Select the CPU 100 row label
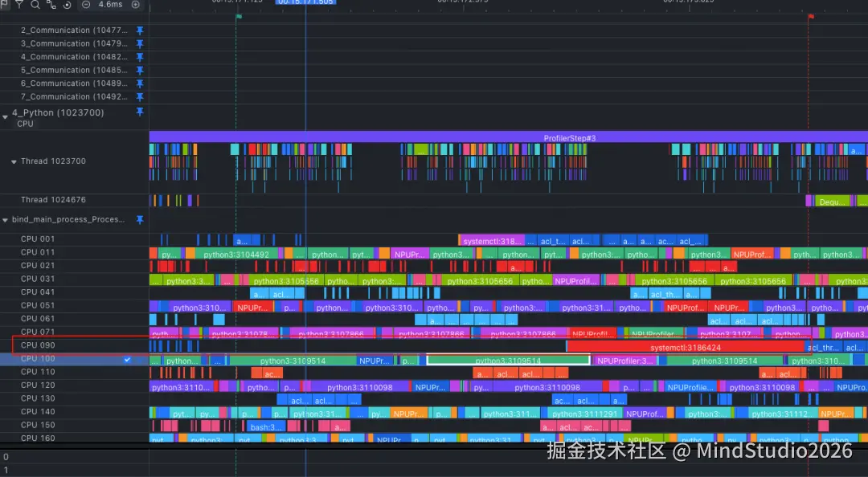Viewport: 868px width, 477px height. coord(38,359)
